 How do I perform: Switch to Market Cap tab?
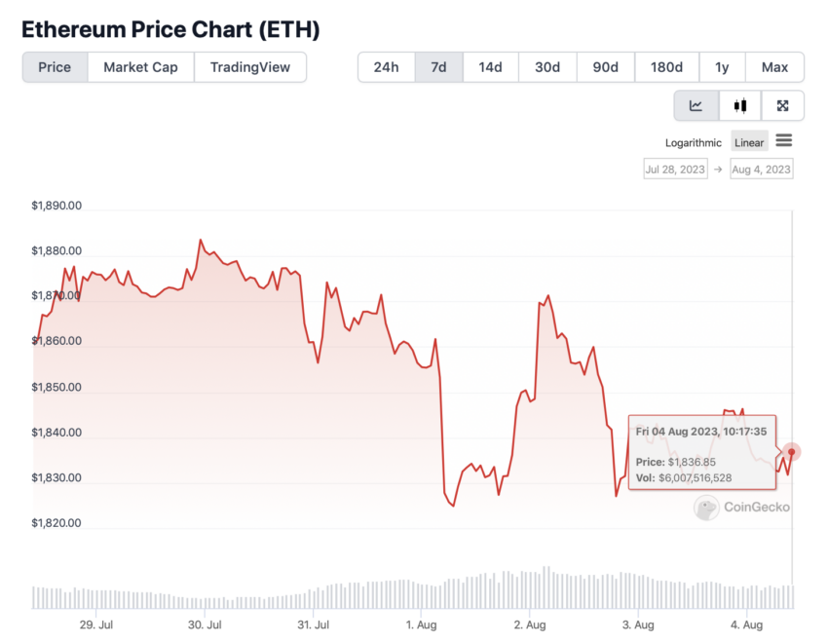point(140,67)
